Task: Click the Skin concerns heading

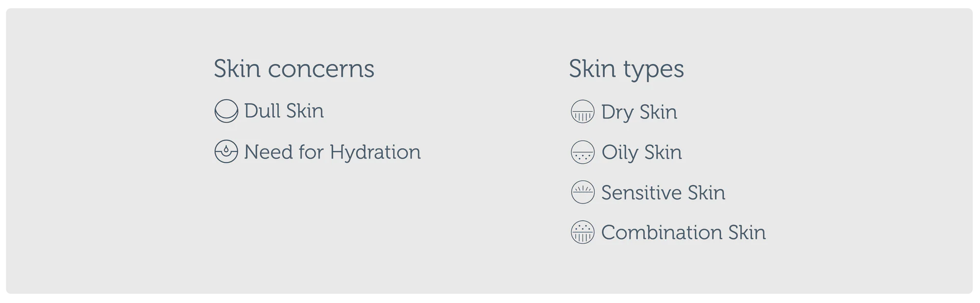Action: click(x=294, y=68)
